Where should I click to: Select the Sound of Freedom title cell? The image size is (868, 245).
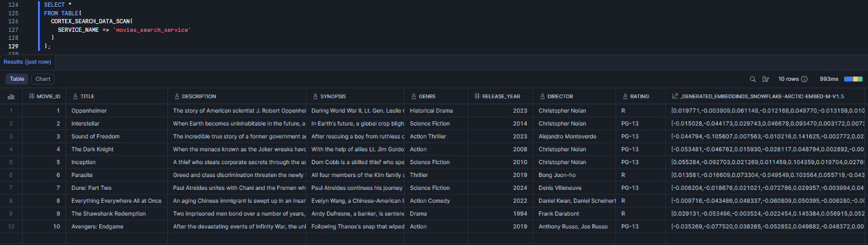[x=117, y=137]
